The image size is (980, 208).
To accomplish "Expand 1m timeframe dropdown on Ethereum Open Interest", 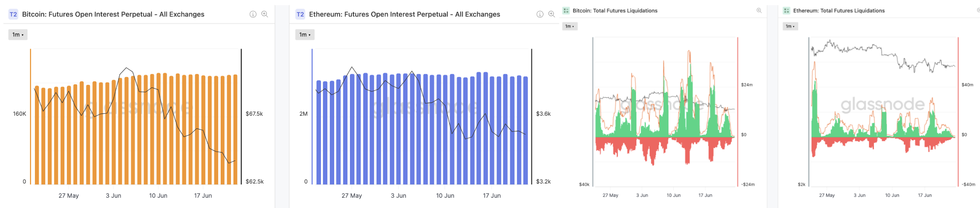I will (305, 35).
